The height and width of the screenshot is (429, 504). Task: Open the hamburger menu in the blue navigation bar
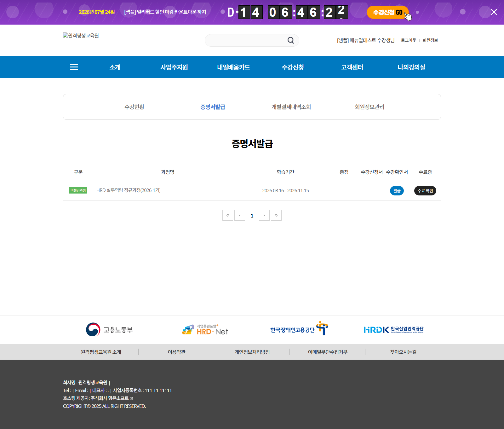74,67
